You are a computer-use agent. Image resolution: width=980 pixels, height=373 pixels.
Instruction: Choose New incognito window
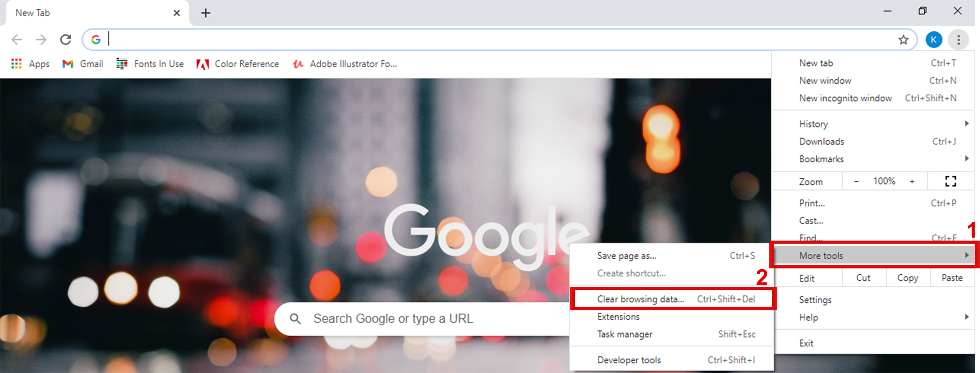tap(873, 98)
